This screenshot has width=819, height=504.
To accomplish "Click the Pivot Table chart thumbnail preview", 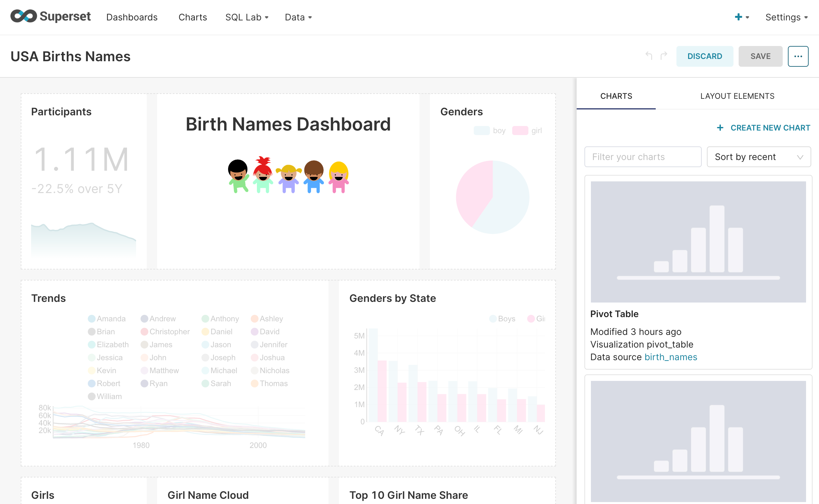I will coord(698,242).
